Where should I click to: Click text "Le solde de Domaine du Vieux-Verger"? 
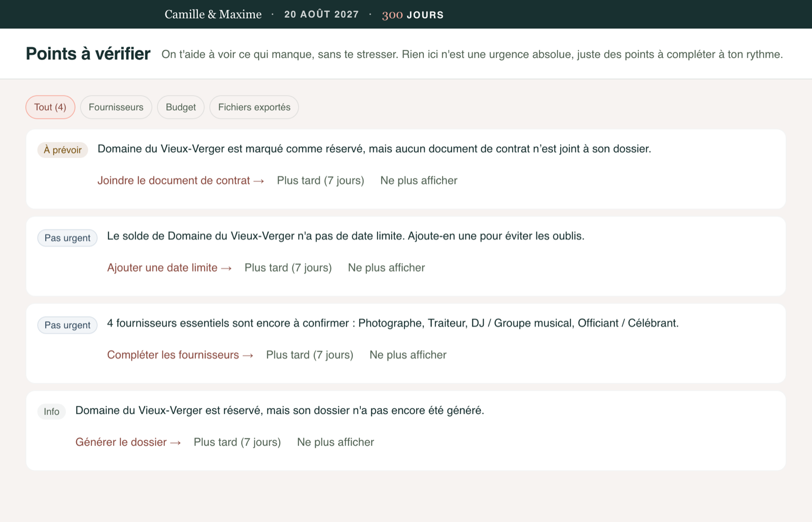[201, 236]
